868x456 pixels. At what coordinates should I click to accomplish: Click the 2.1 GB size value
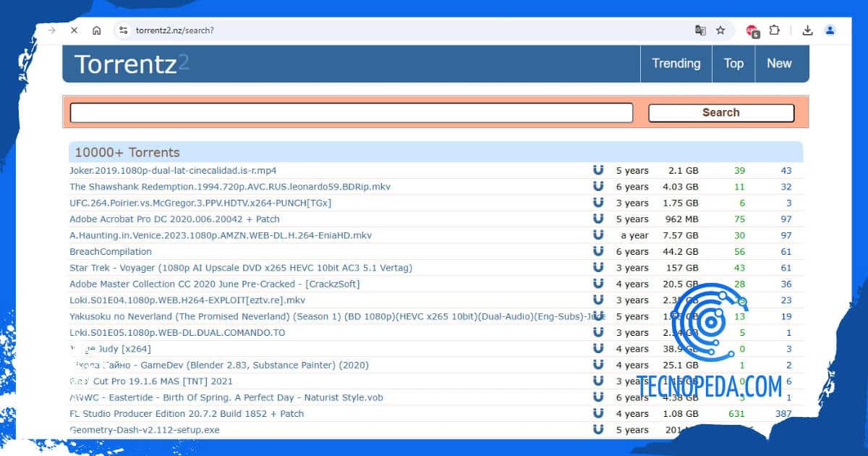coord(684,171)
